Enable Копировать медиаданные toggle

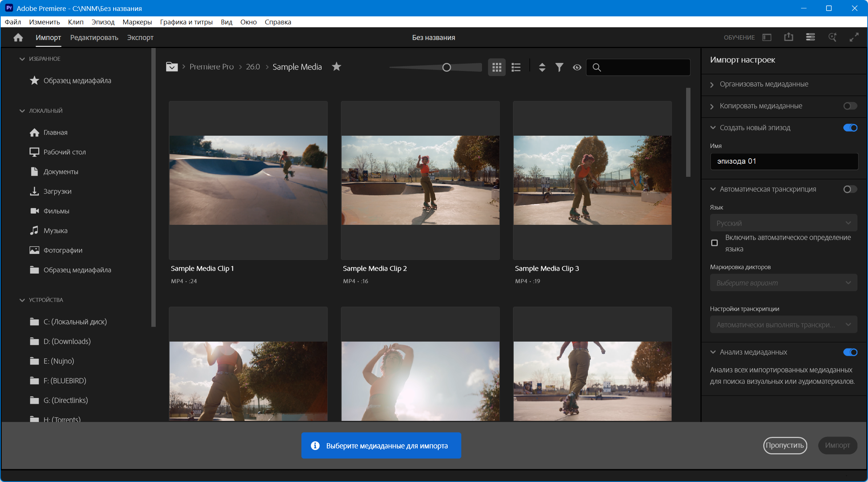click(x=850, y=106)
